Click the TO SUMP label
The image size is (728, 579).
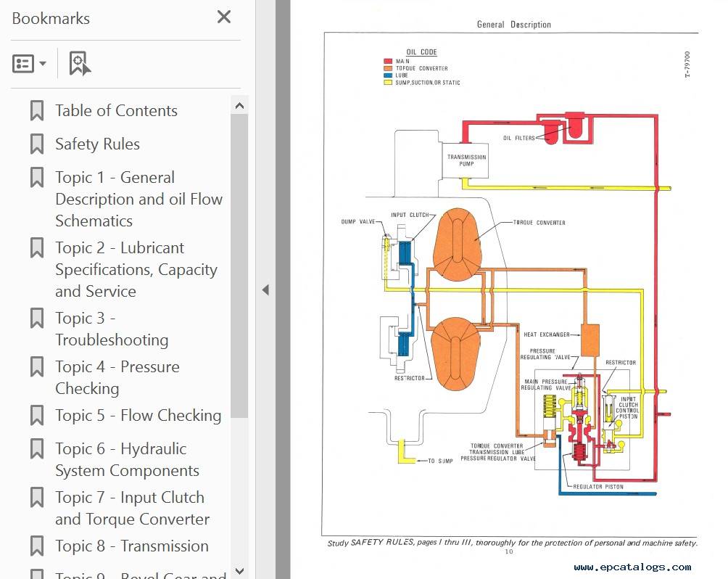(x=440, y=461)
